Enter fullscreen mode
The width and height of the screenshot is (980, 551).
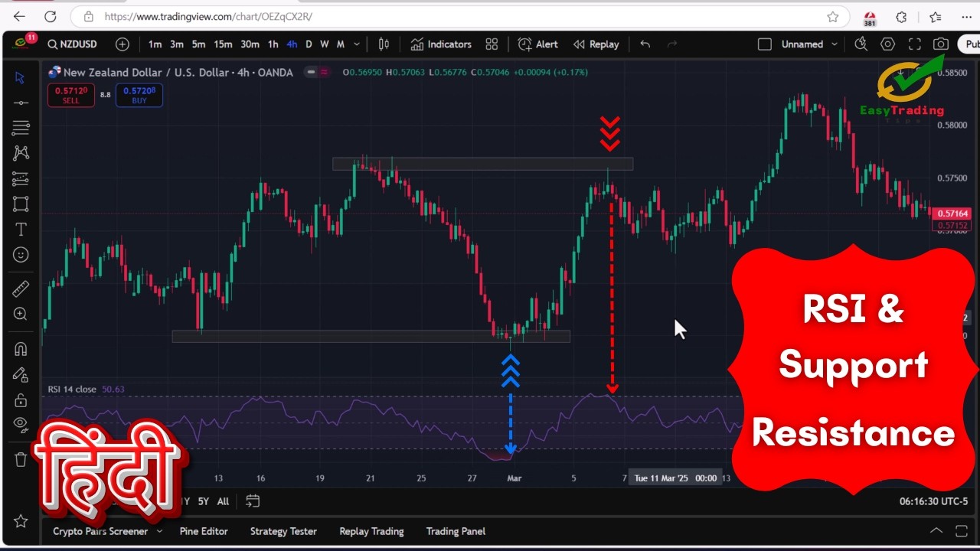pyautogui.click(x=914, y=44)
